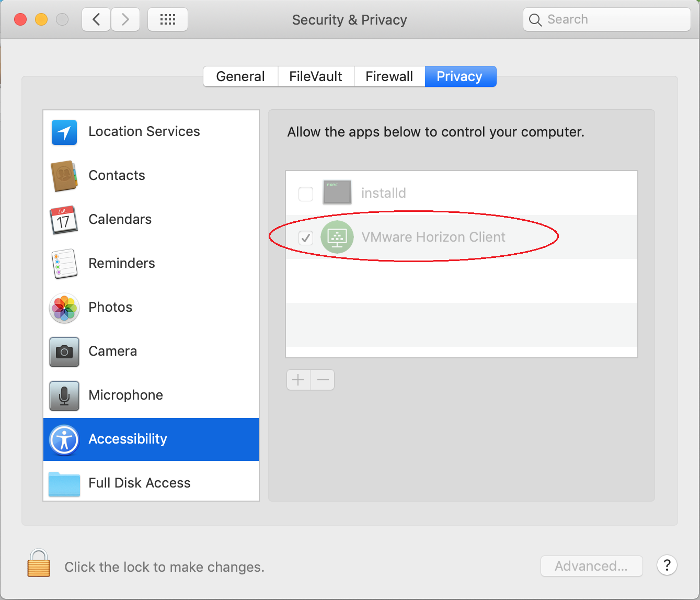Select the Location Services icon
This screenshot has height=600, width=700.
tap(64, 132)
